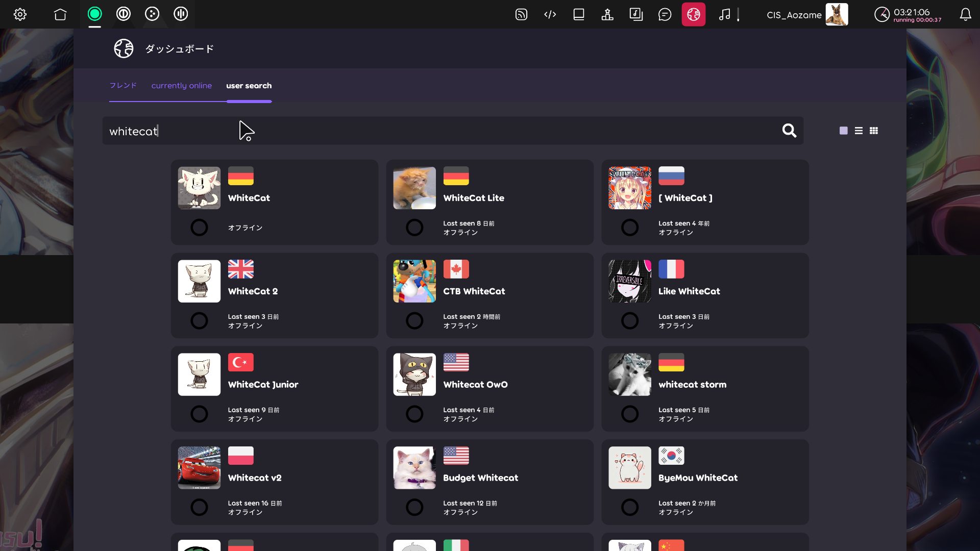This screenshot has width=980, height=551.
Task: Open Whitecat OwO's avatar
Action: [414, 374]
